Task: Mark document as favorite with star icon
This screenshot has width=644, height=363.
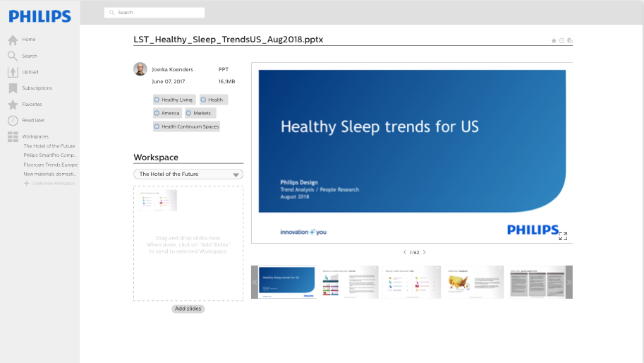Action: coord(554,41)
